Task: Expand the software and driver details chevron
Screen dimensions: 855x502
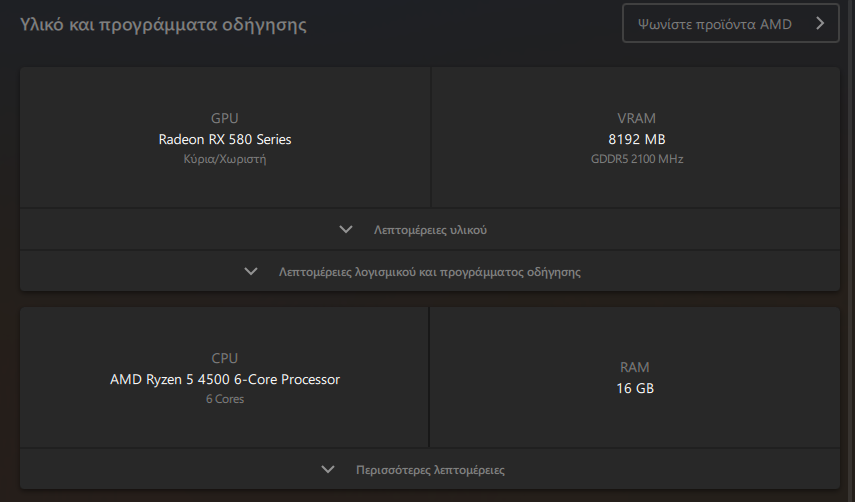Action: 251,271
